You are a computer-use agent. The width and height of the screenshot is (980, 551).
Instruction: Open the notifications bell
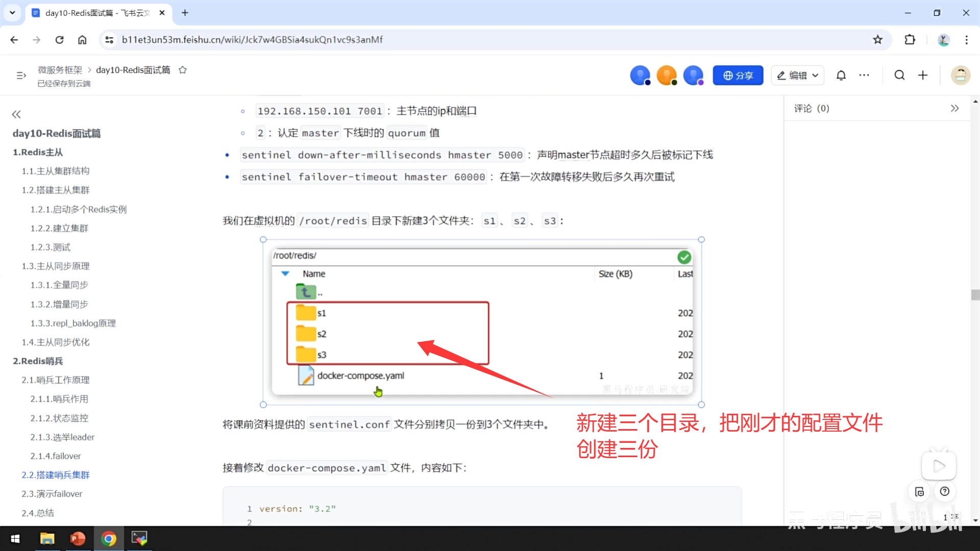[x=841, y=76]
